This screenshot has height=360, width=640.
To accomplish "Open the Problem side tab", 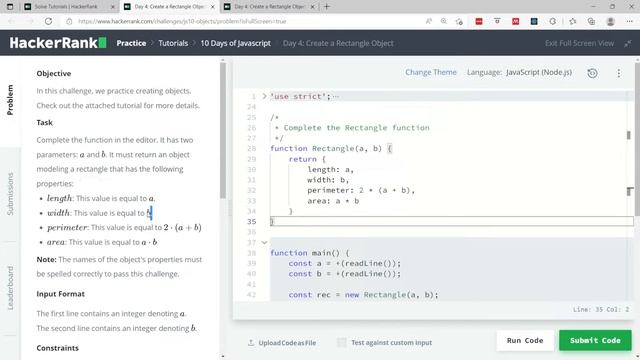I will click(10, 100).
